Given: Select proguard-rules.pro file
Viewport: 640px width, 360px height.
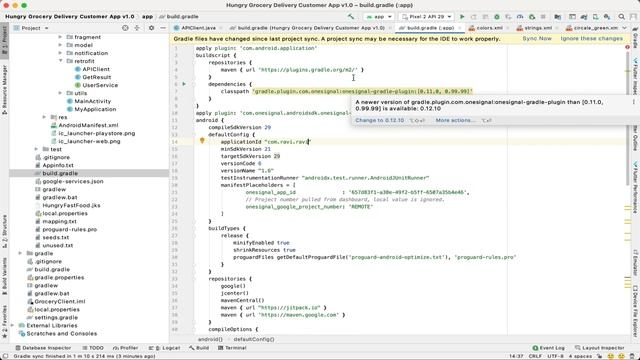Looking at the screenshot, I should coord(69,229).
